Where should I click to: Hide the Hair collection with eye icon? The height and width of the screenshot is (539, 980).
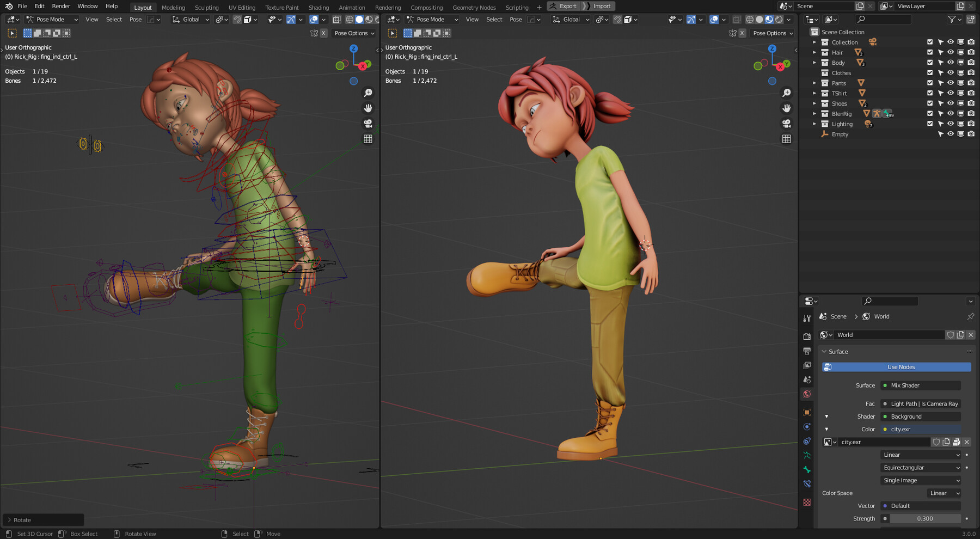(x=951, y=52)
